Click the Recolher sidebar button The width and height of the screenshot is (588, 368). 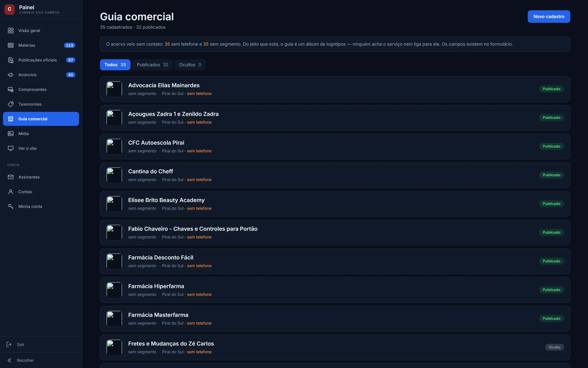[41, 360]
